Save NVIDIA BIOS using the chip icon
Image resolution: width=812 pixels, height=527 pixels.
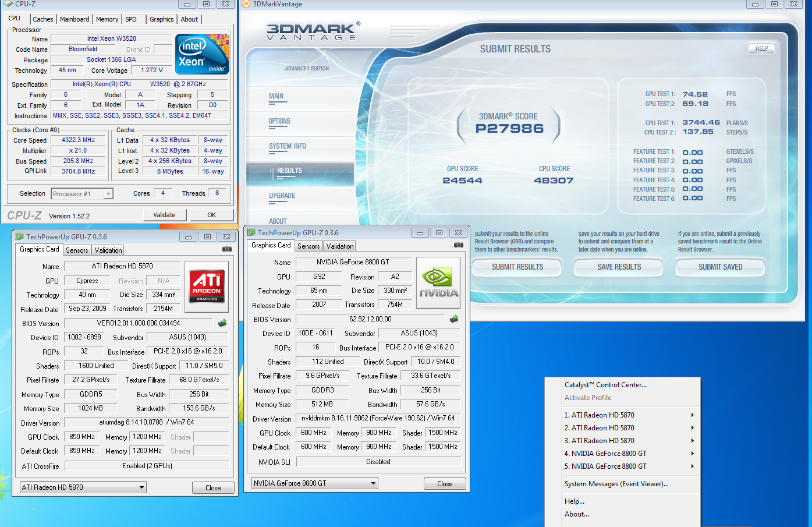(454, 319)
